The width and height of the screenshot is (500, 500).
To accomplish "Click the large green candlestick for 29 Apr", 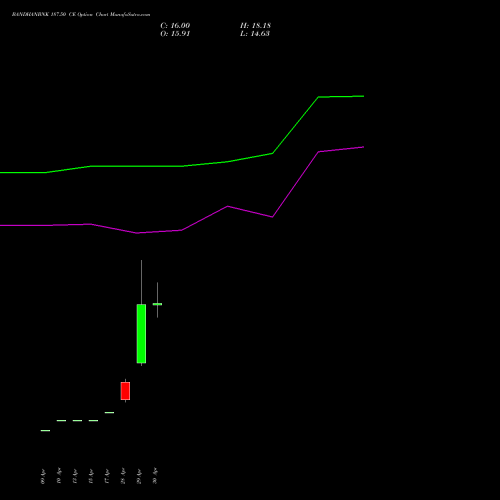I will pos(141,334).
